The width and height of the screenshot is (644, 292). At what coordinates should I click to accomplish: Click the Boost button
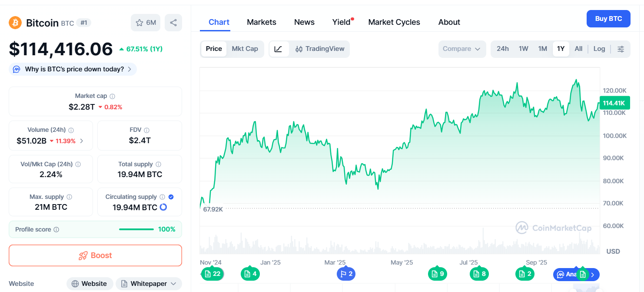(95, 255)
